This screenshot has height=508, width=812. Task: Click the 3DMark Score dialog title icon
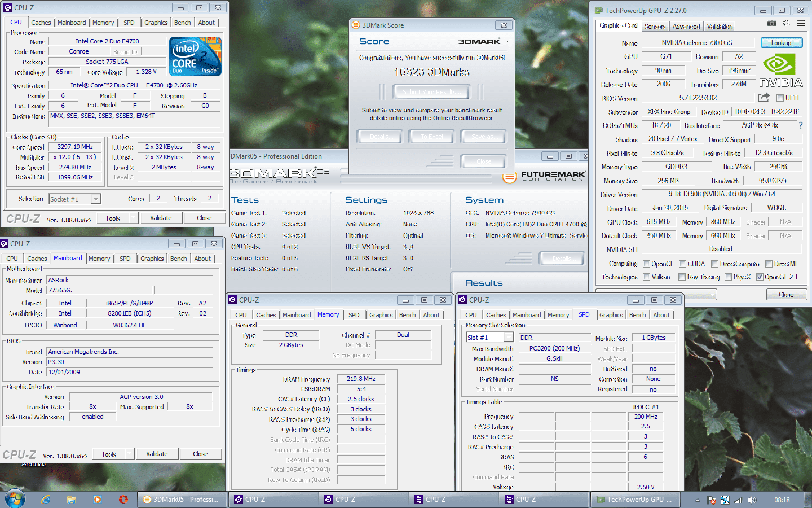355,25
